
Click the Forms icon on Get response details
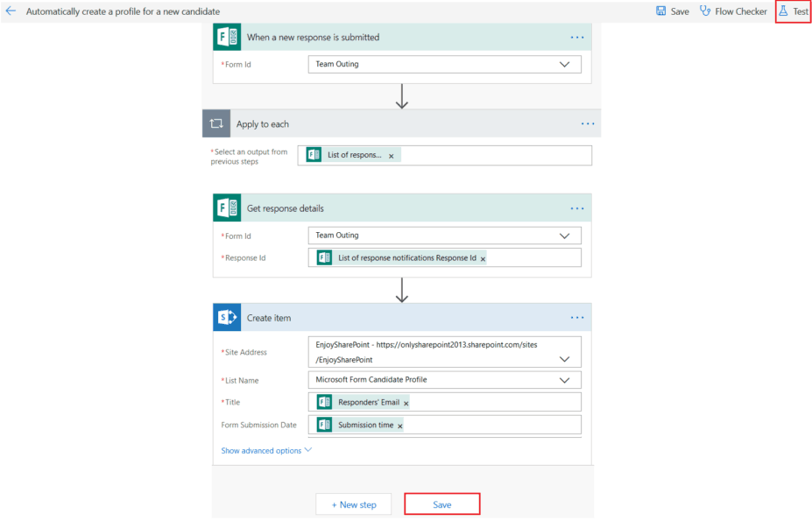[x=226, y=208]
